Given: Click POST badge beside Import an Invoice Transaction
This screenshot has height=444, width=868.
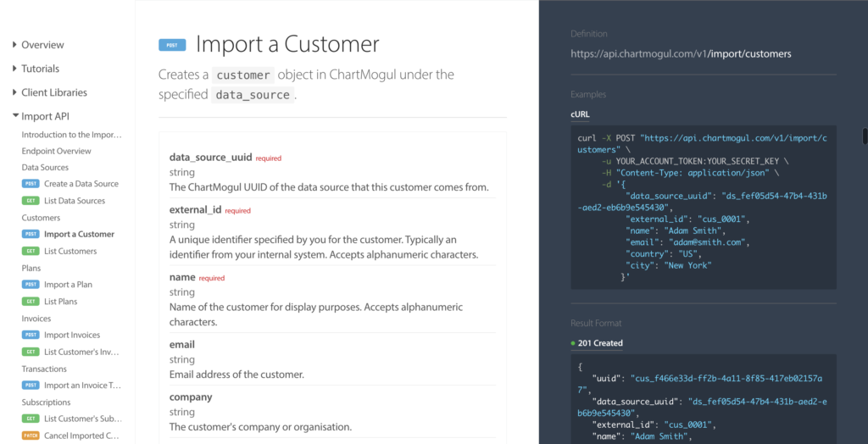Looking at the screenshot, I should [x=31, y=386].
